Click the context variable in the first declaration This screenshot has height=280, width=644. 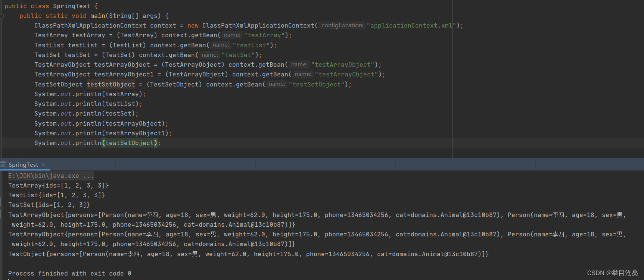click(x=163, y=26)
